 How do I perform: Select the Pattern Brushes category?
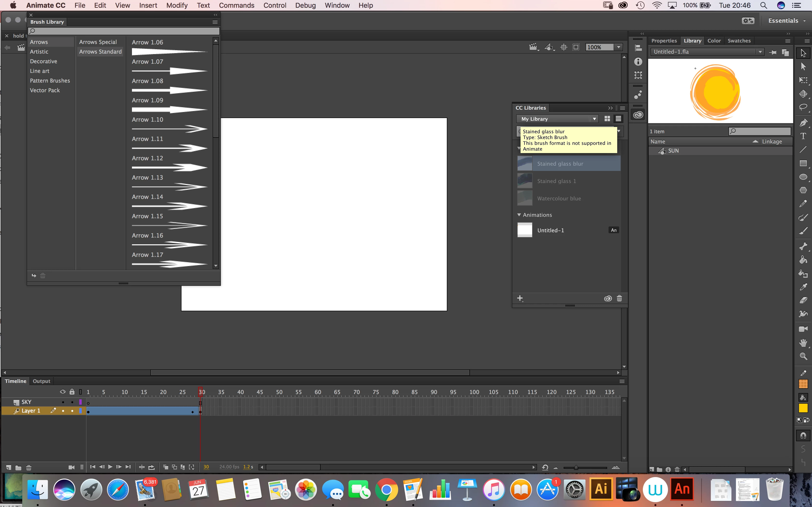[50, 80]
